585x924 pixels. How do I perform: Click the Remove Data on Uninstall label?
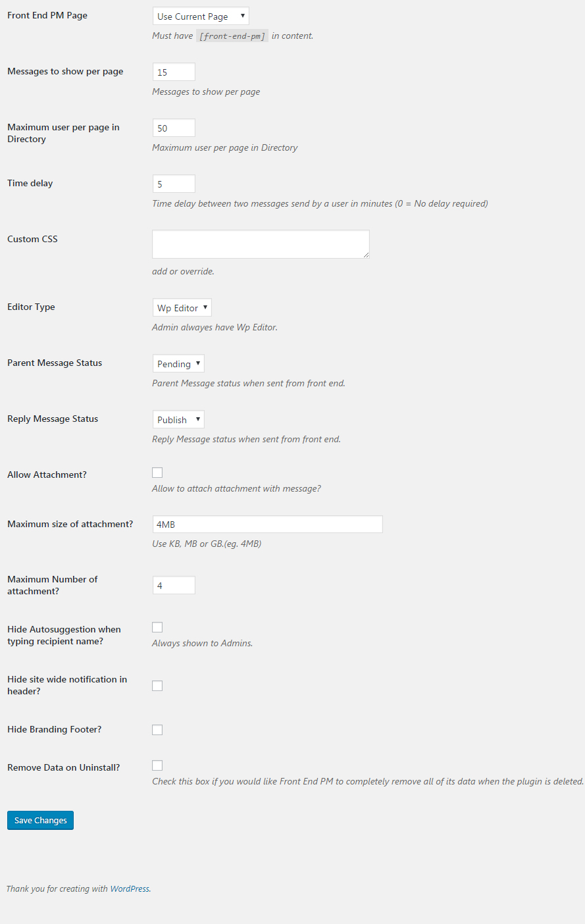click(63, 768)
